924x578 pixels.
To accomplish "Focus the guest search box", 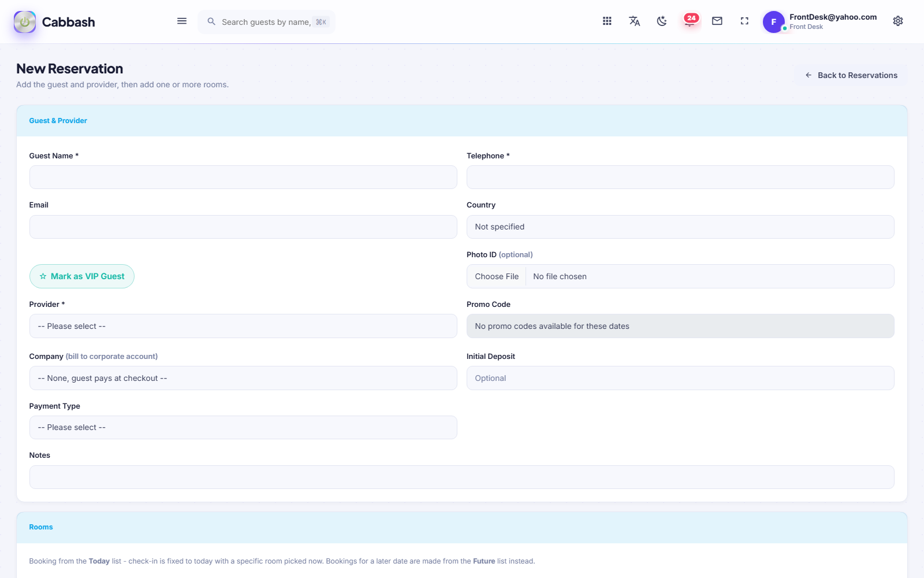I will tap(266, 22).
